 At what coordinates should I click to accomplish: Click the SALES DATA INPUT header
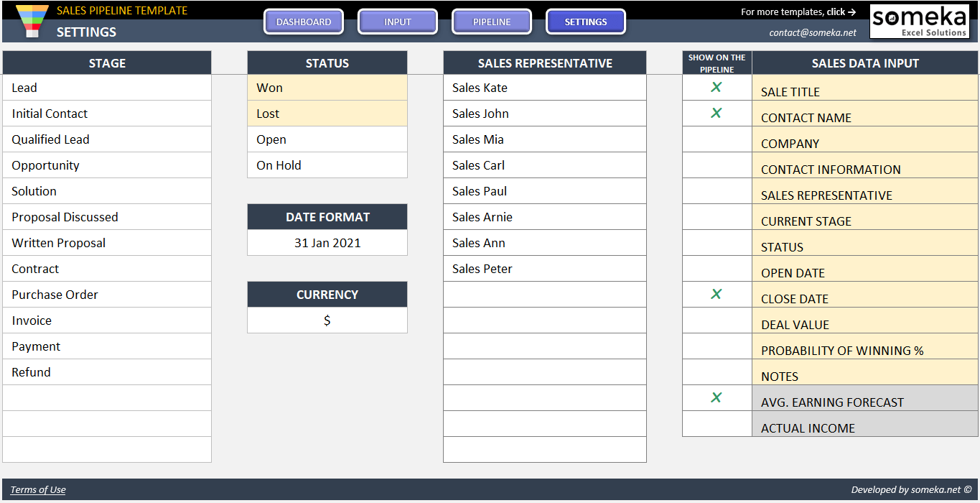click(x=865, y=63)
